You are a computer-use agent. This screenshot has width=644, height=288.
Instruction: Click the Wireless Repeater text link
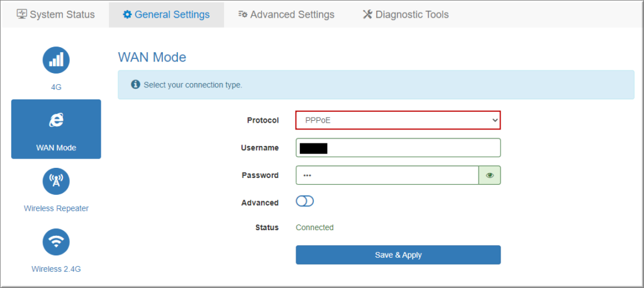56,208
